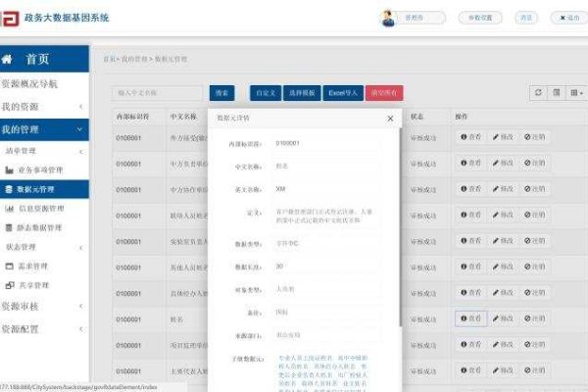This screenshot has width=588, height=392.
Task: Click the system logo next to 政务大数据基因系统
Action: tap(10, 18)
